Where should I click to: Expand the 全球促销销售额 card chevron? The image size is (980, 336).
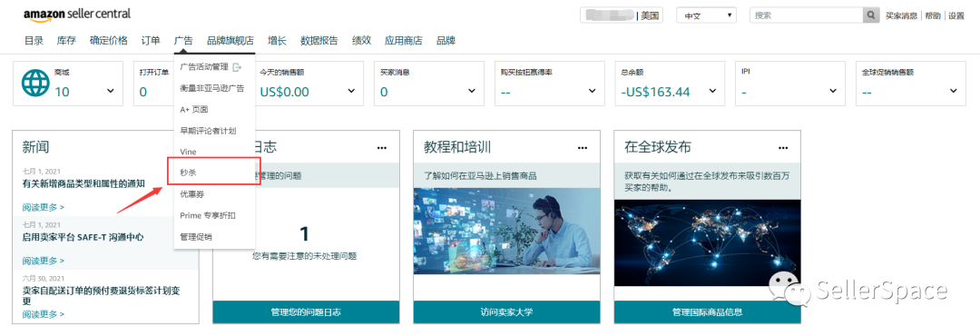click(954, 92)
